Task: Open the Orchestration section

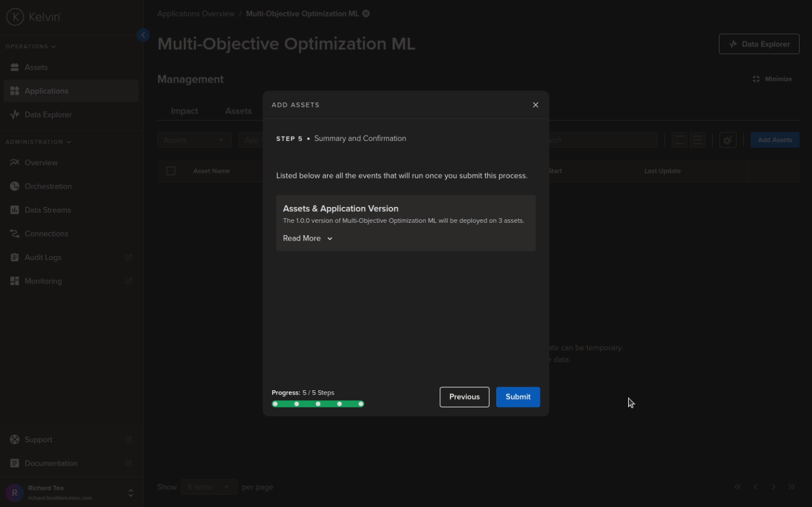Action: [48, 186]
